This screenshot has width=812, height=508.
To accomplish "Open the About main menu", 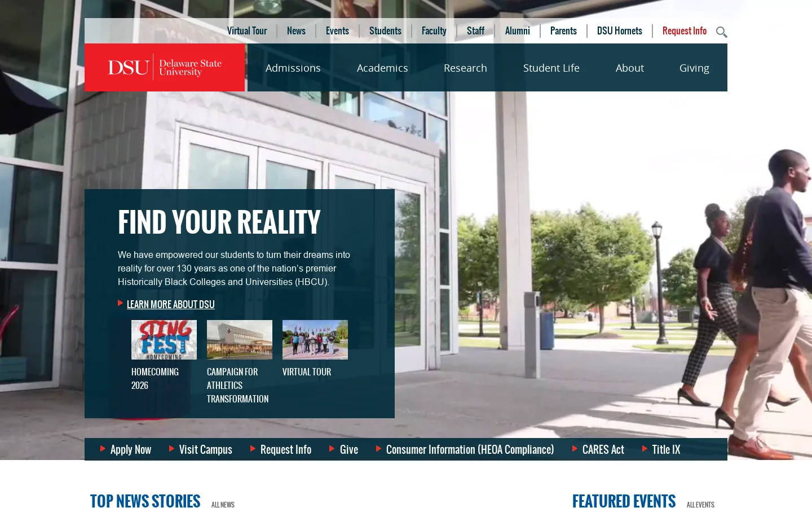I will click(630, 68).
